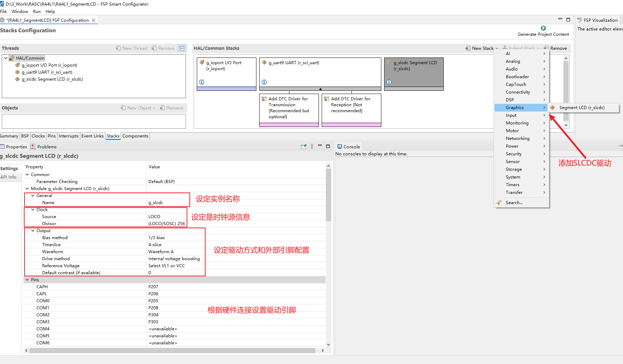Viewport: 623px width, 364px height.
Task: Click the COM0 pin value P205
Action: tap(153, 301)
